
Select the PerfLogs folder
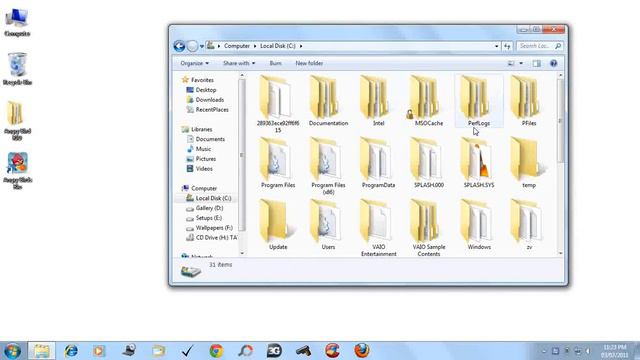[x=479, y=101]
